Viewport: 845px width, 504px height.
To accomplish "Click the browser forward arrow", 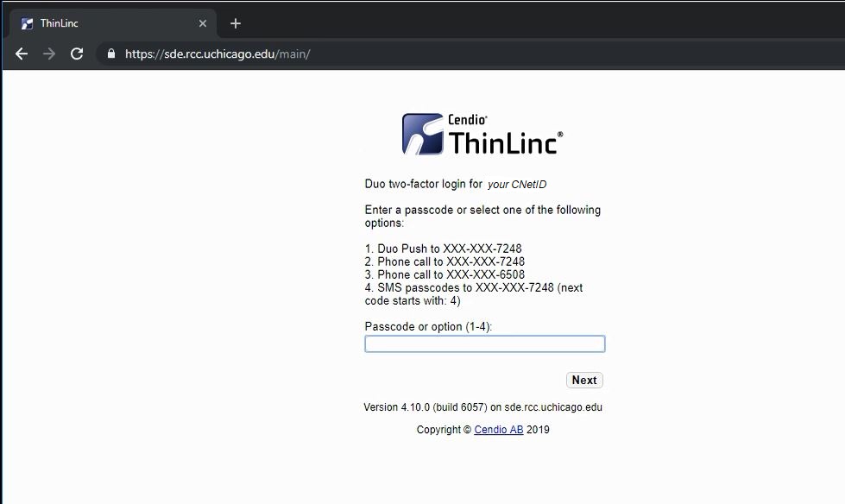I will (49, 54).
